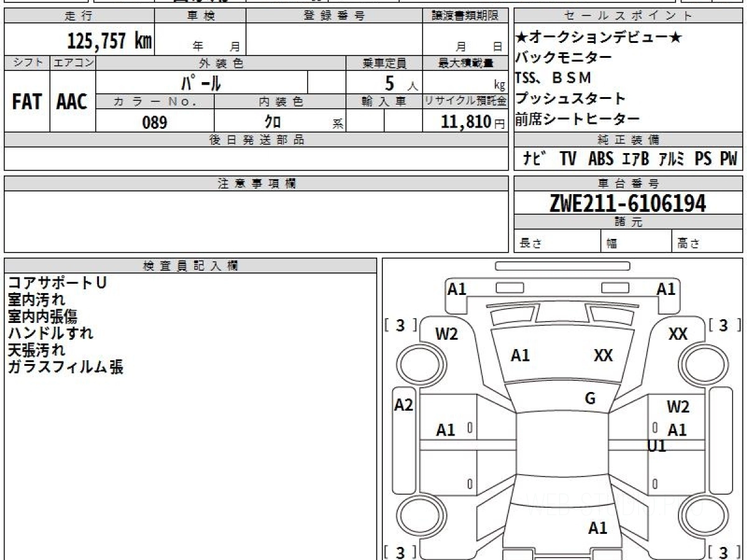Select the ガラスフィルム張 inspector note
Screen dimensions: 747x560
(65, 367)
